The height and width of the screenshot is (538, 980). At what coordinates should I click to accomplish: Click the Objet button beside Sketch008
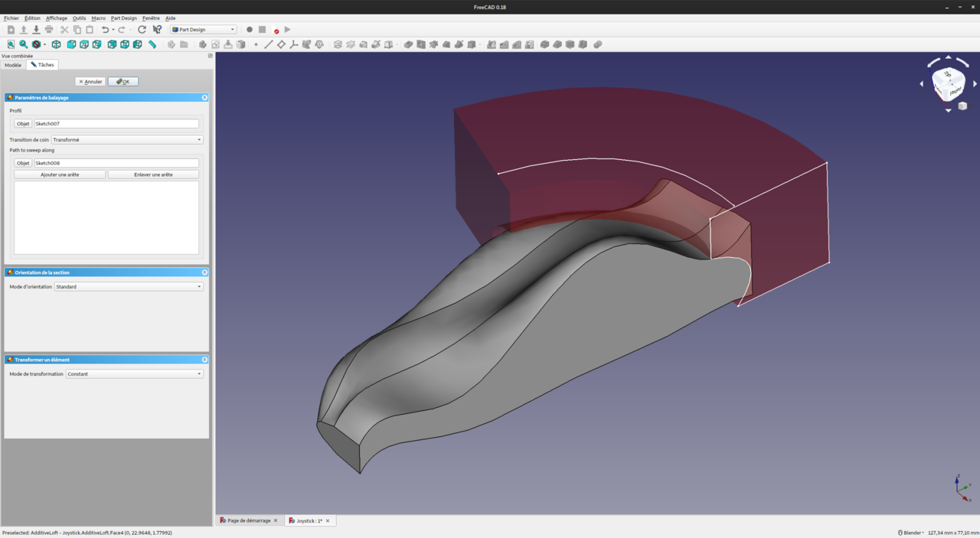coord(23,163)
